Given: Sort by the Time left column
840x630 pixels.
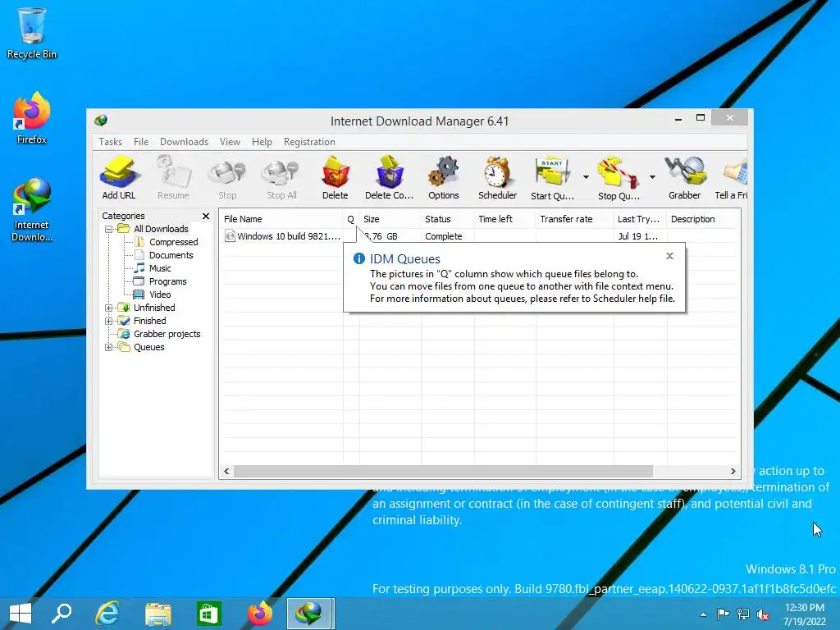Looking at the screenshot, I should point(504,219).
